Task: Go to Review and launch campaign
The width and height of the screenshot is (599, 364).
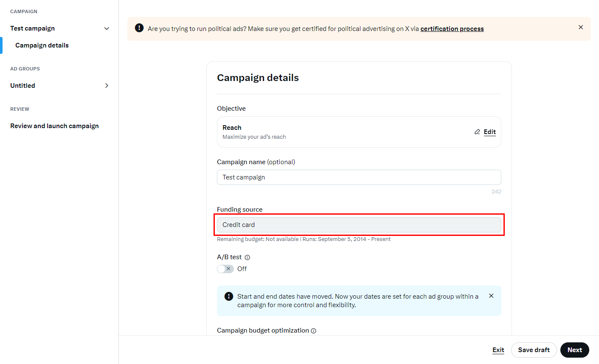Action: pyautogui.click(x=54, y=126)
